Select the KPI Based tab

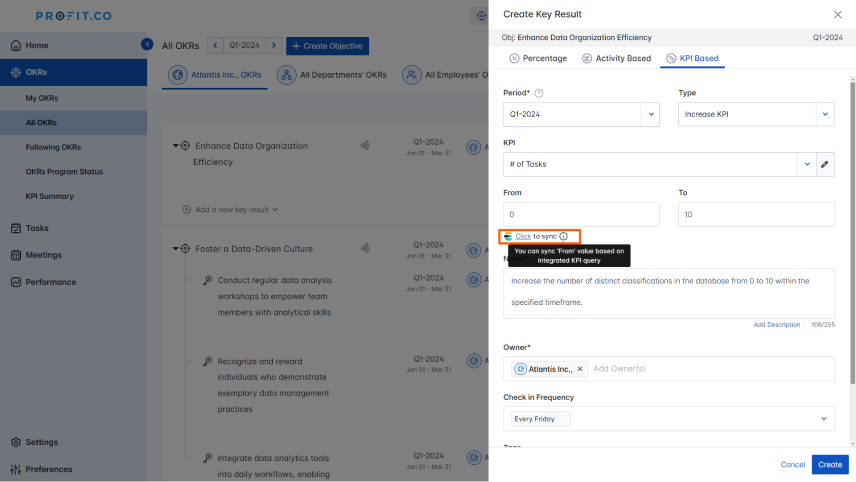(692, 58)
